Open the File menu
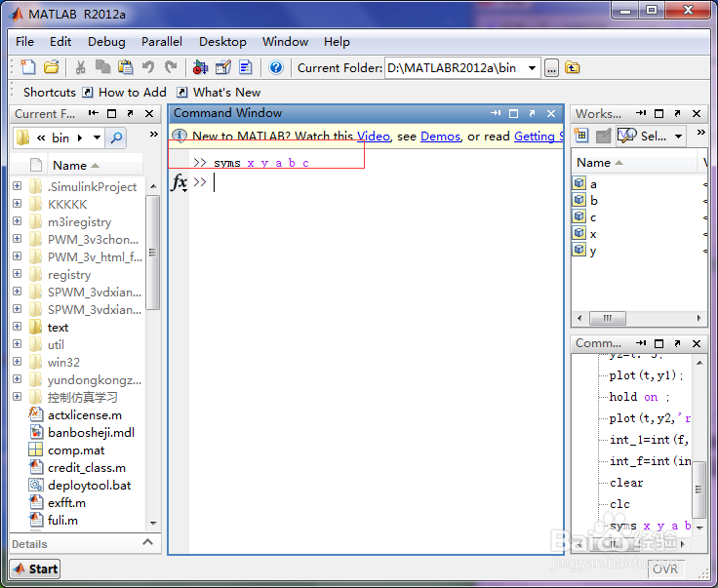This screenshot has height=588, width=718. point(24,42)
